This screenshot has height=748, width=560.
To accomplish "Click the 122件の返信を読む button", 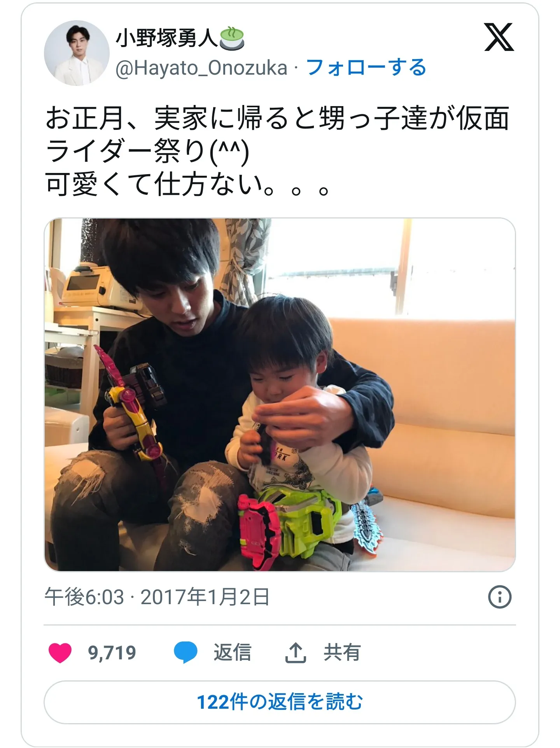I will coord(280,702).
